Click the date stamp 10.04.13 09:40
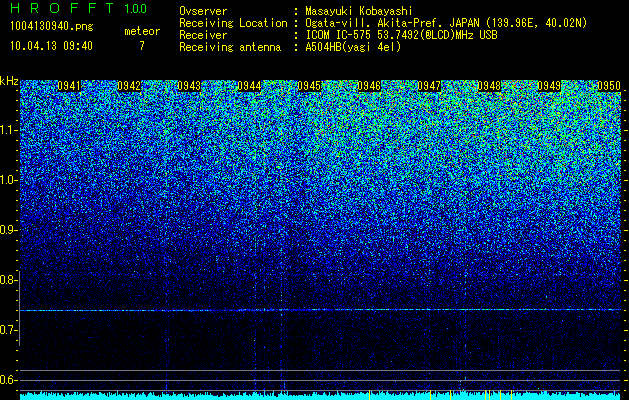The image size is (629, 400). (x=51, y=46)
